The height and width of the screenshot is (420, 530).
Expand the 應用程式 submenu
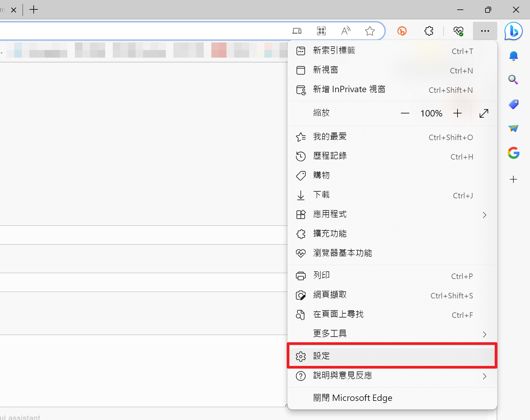(x=484, y=215)
